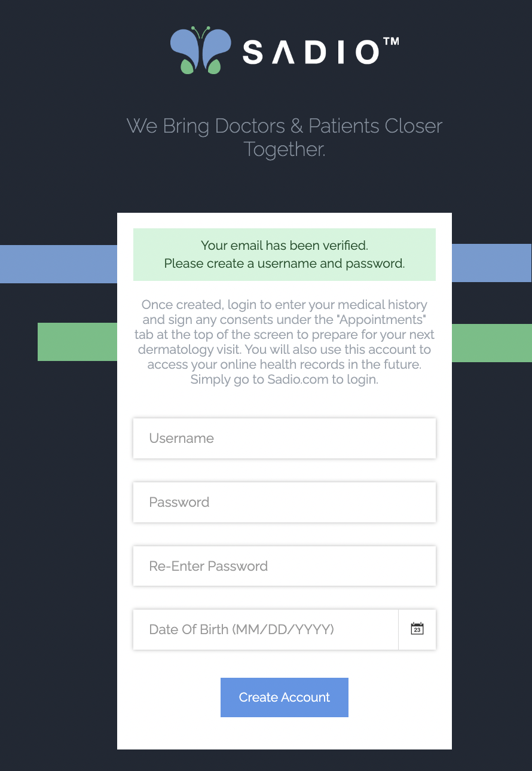Screen dimensions: 532x771
Task: Focus the Username input field
Action: pyautogui.click(x=285, y=438)
